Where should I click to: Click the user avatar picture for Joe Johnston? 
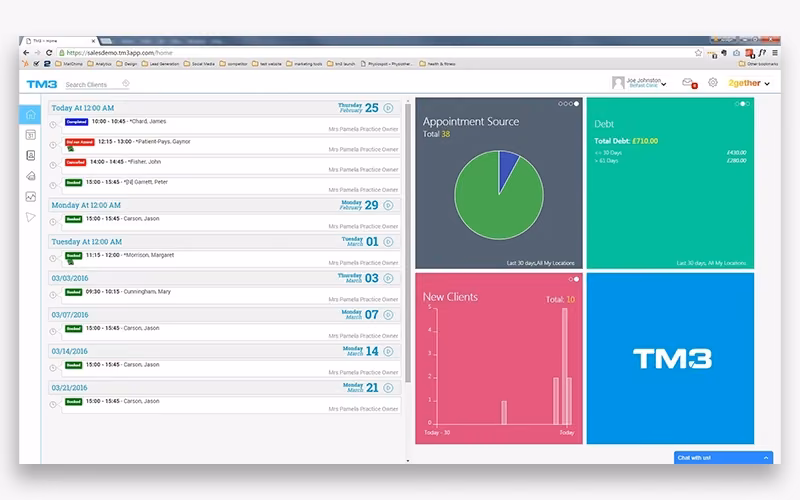(x=618, y=83)
